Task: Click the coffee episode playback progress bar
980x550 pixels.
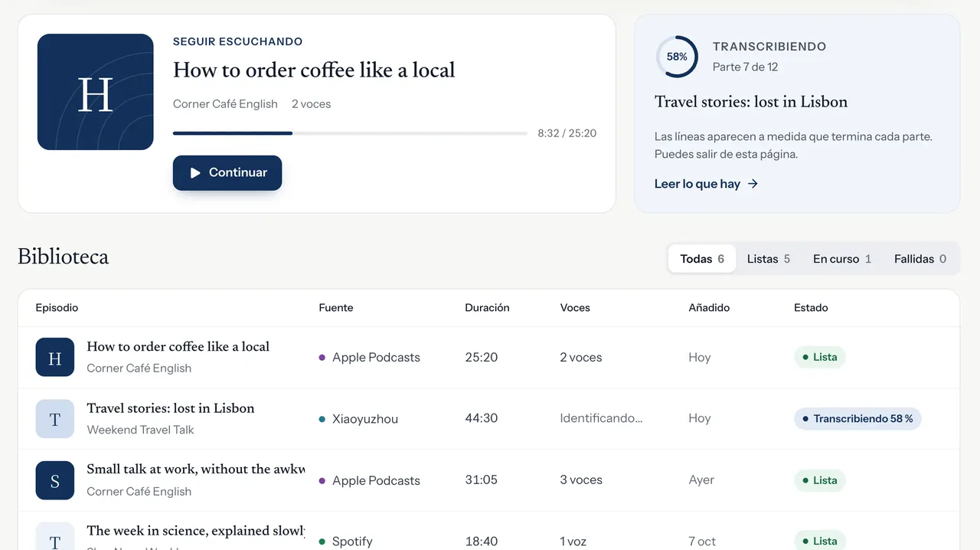Action: point(350,133)
